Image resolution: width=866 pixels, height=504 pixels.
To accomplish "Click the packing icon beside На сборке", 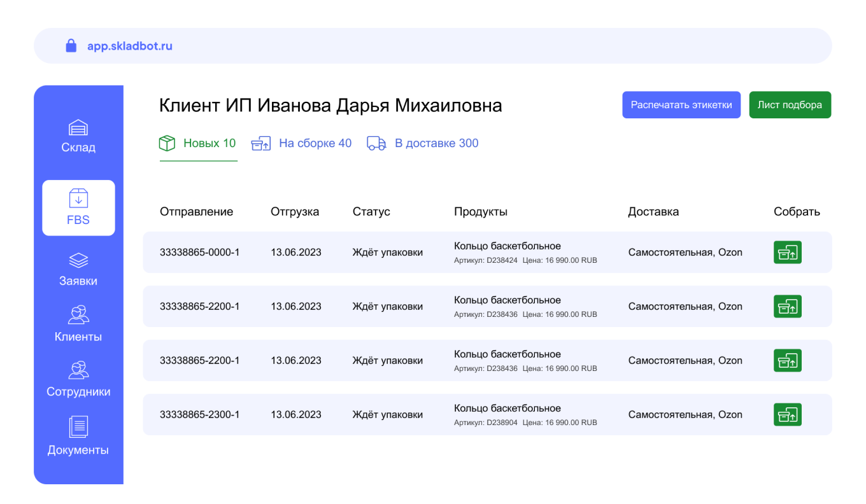I will pos(260,143).
